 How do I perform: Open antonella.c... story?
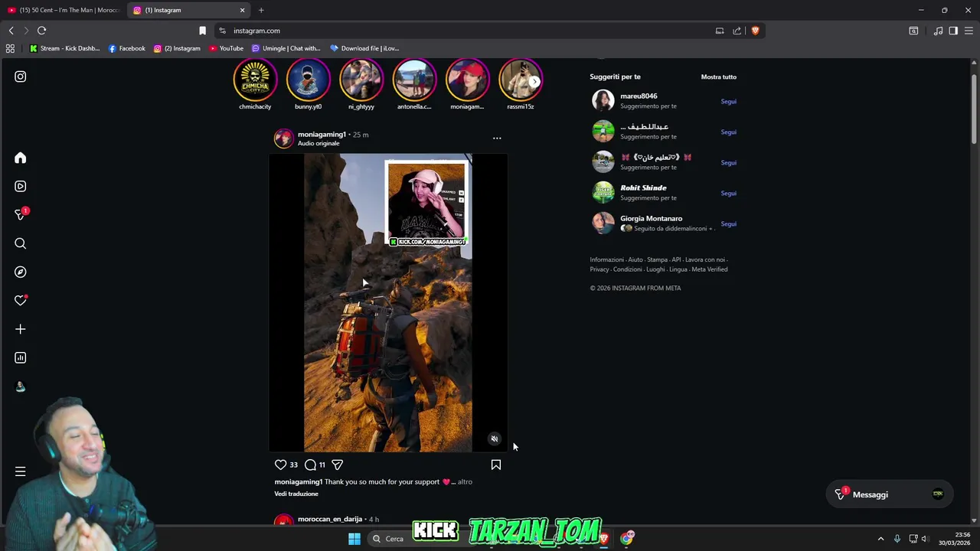(x=414, y=80)
